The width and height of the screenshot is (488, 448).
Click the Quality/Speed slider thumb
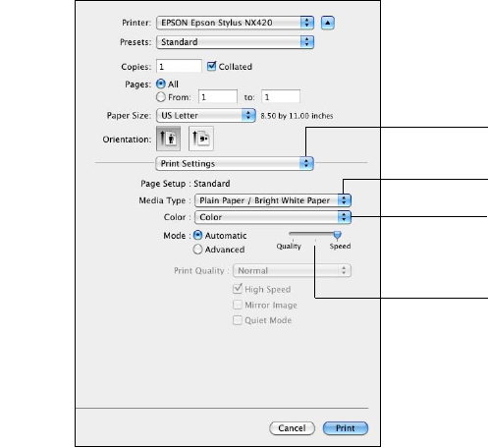click(337, 235)
